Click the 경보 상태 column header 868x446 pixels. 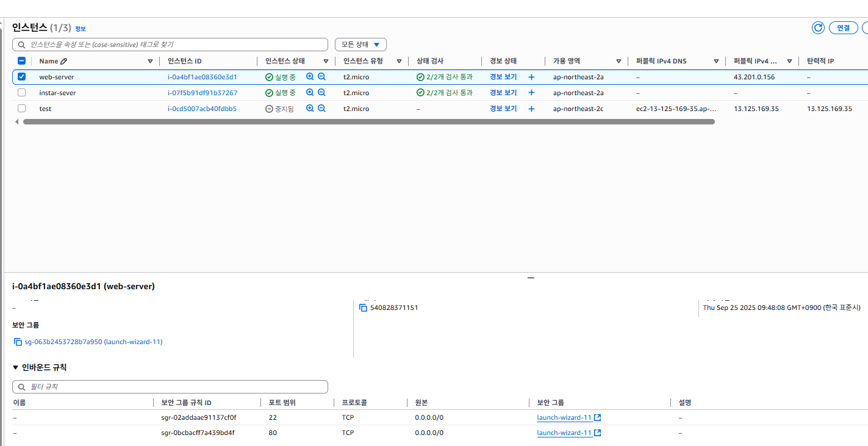point(503,61)
